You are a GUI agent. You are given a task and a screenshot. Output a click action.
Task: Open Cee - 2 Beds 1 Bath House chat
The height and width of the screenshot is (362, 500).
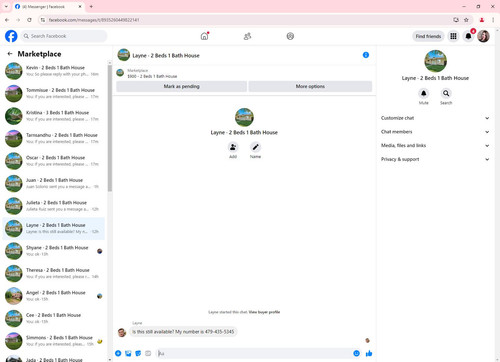pos(54,318)
